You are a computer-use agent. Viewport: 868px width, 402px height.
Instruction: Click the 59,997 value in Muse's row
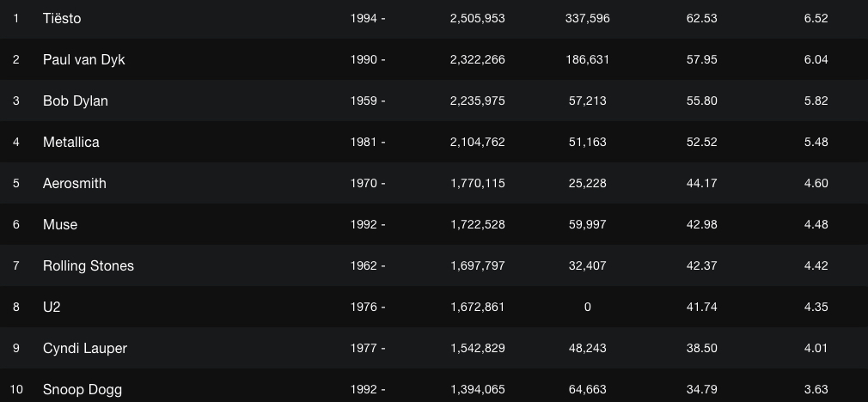coord(587,224)
